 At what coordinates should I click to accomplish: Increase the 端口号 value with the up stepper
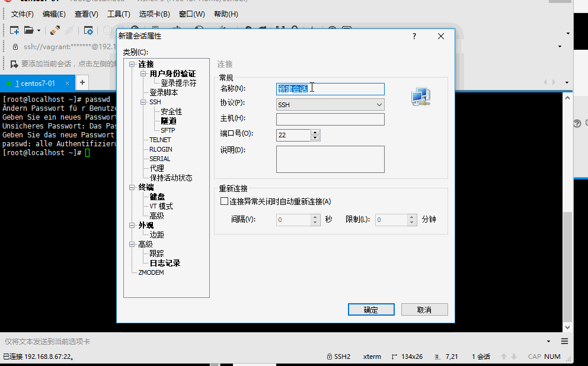315,132
